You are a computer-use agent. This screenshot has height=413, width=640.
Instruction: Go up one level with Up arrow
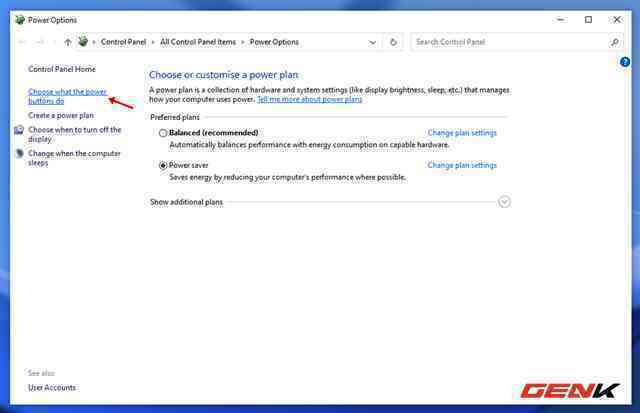[68, 42]
